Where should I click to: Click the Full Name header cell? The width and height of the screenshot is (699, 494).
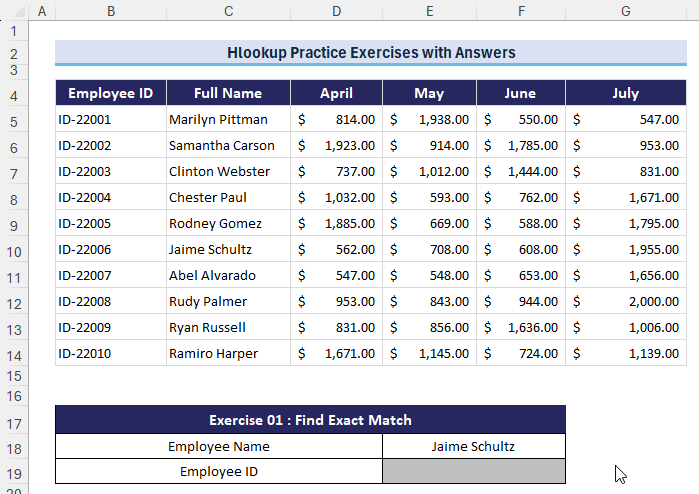pyautogui.click(x=228, y=93)
